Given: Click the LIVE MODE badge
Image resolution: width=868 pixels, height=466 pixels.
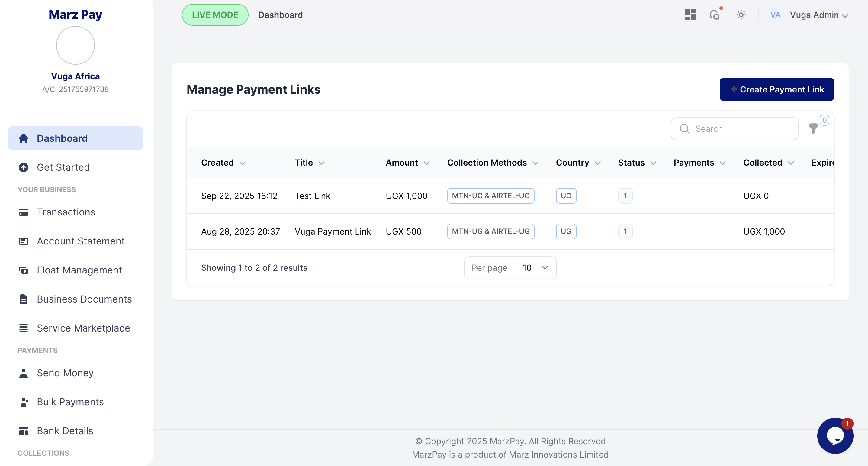Looking at the screenshot, I should pos(215,15).
